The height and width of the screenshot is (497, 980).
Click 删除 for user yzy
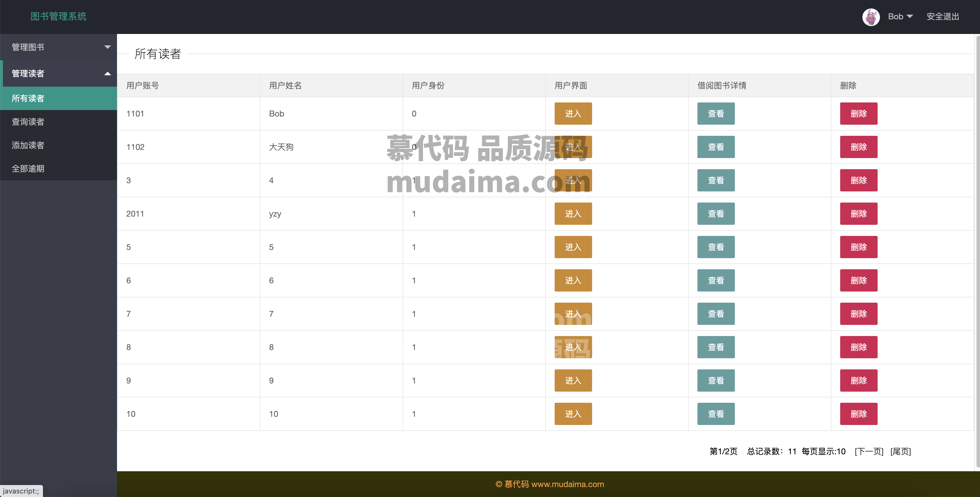[x=859, y=213]
